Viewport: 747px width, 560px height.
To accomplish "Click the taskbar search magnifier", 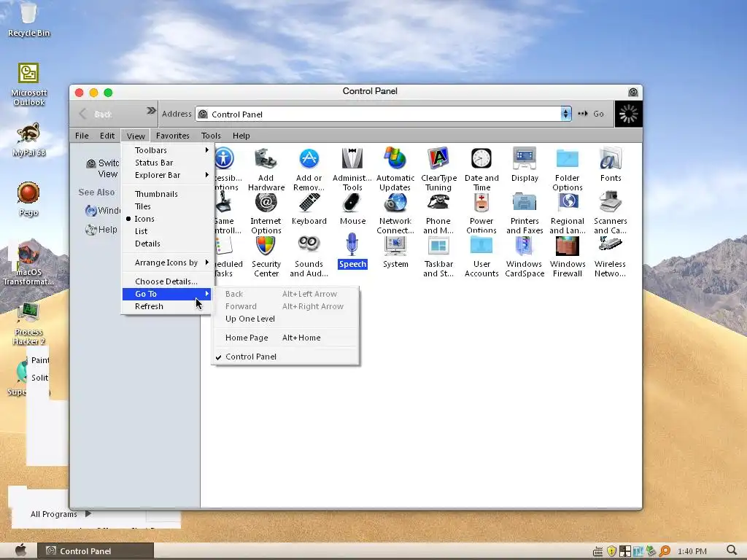I will pos(732,551).
